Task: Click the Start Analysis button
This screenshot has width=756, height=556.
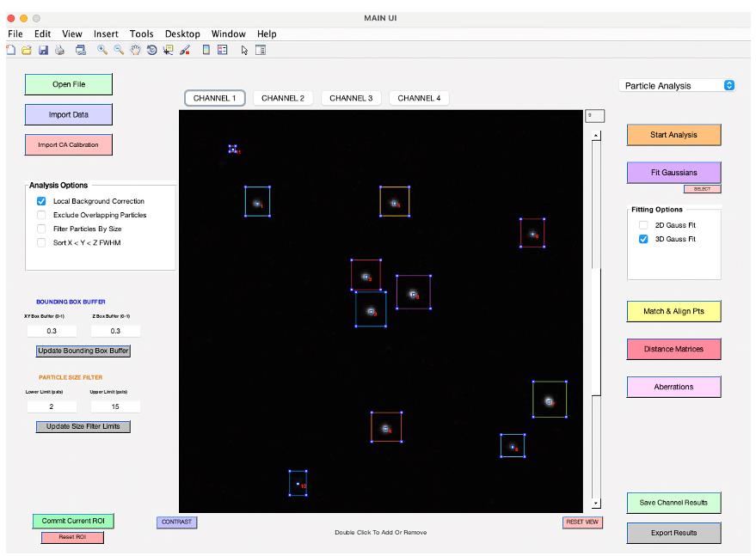Action: pyautogui.click(x=674, y=135)
